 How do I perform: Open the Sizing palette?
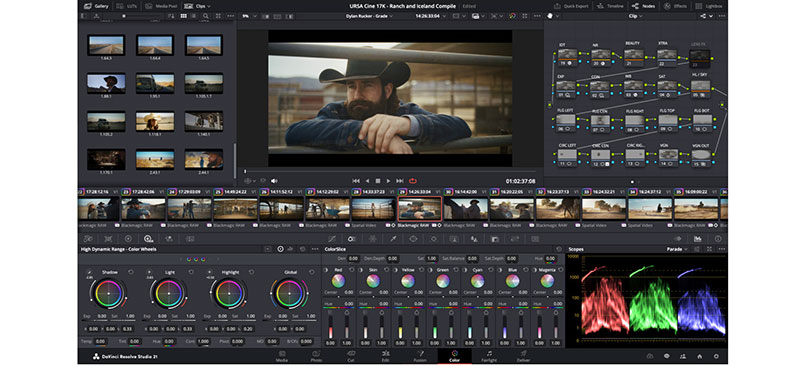[515, 238]
